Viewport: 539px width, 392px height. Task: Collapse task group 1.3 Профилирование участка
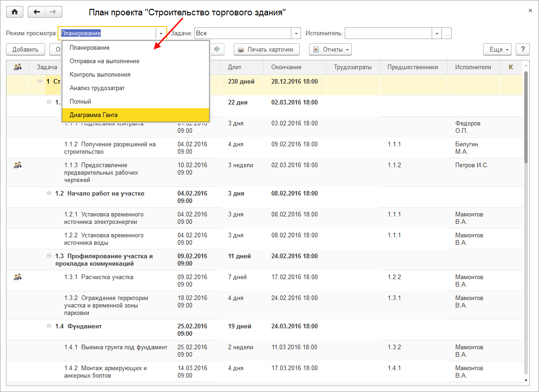pos(49,256)
